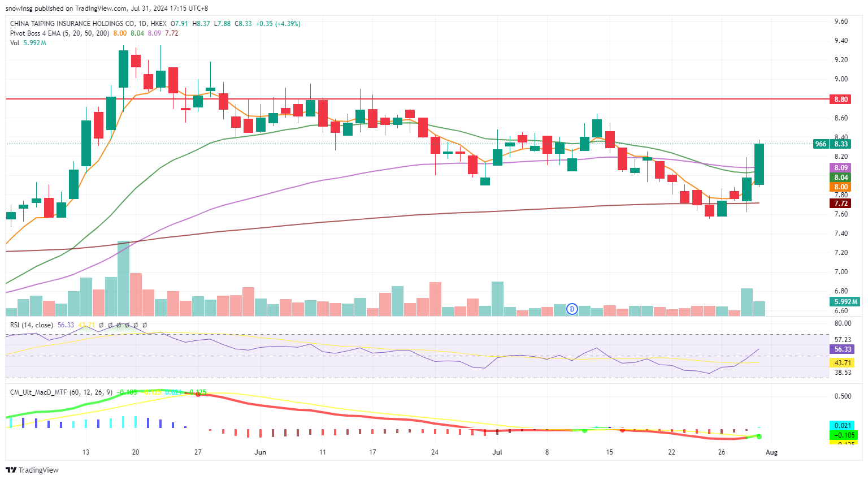The image size is (868, 480).
Task: Click the Pivot Boss 4 EMA indicator legend
Action: pyautogui.click(x=60, y=33)
